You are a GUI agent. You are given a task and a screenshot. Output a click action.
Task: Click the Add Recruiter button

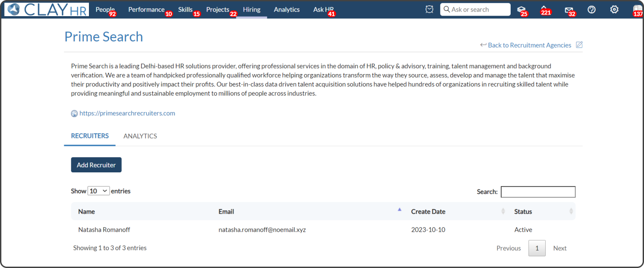coord(96,165)
